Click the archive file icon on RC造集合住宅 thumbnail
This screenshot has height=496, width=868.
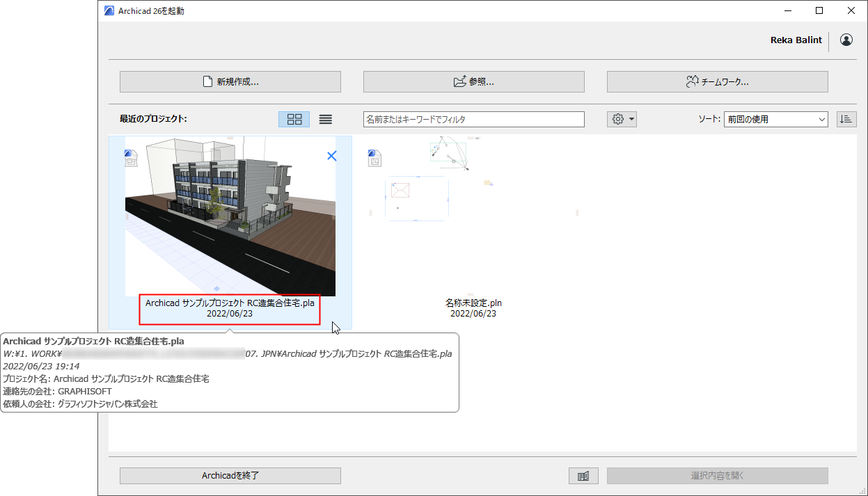tap(131, 158)
